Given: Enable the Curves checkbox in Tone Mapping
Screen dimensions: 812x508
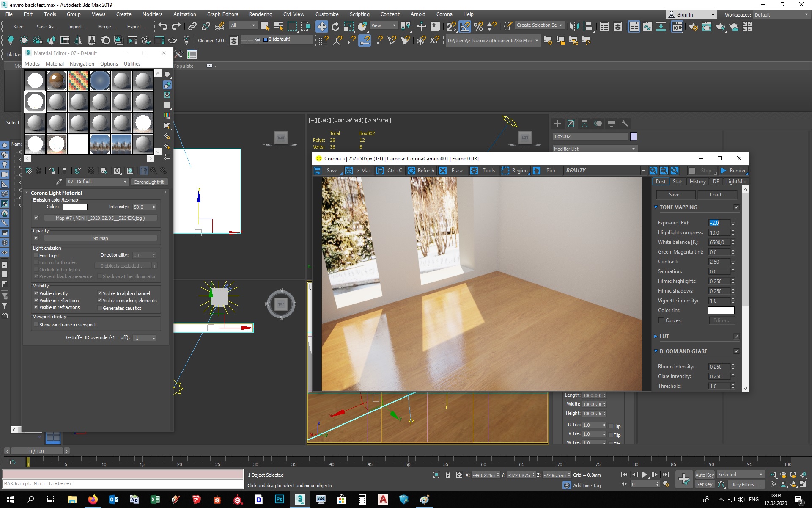Looking at the screenshot, I should [661, 320].
